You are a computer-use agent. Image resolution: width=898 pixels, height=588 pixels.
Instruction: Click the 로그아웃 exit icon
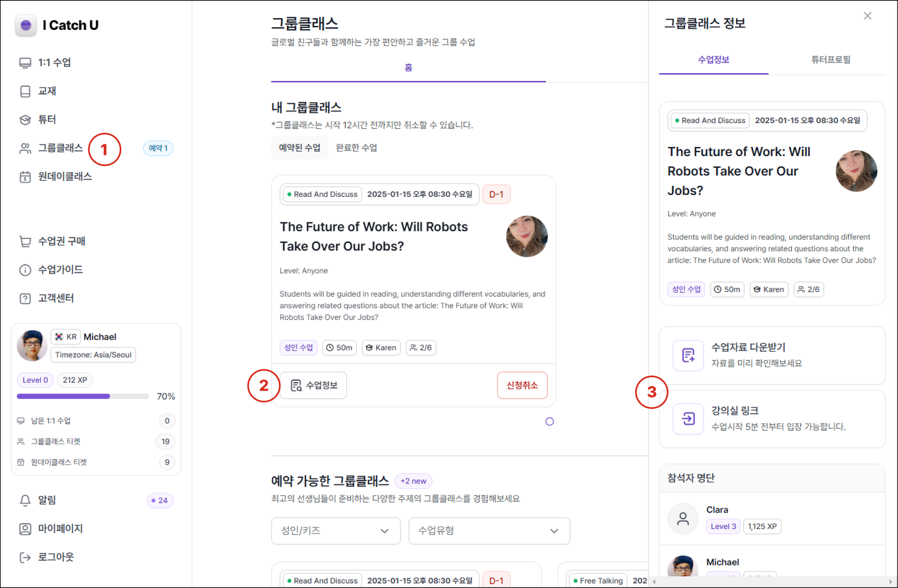click(25, 557)
